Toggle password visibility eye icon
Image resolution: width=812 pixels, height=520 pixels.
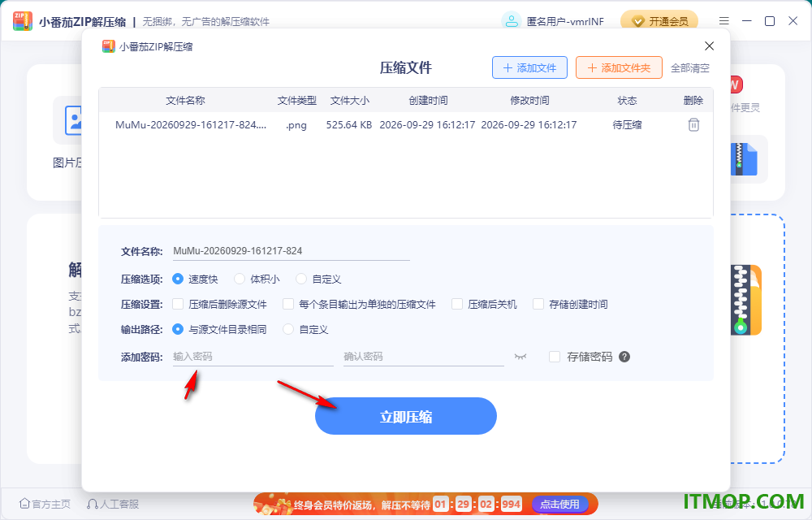coord(520,357)
